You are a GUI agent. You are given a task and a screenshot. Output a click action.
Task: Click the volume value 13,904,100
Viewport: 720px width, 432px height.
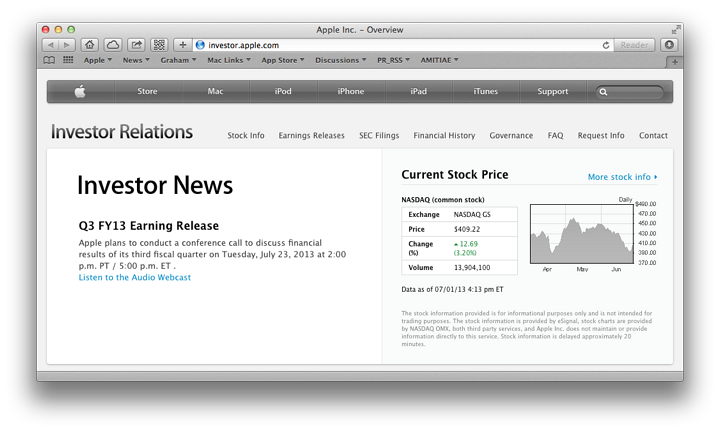tap(472, 267)
